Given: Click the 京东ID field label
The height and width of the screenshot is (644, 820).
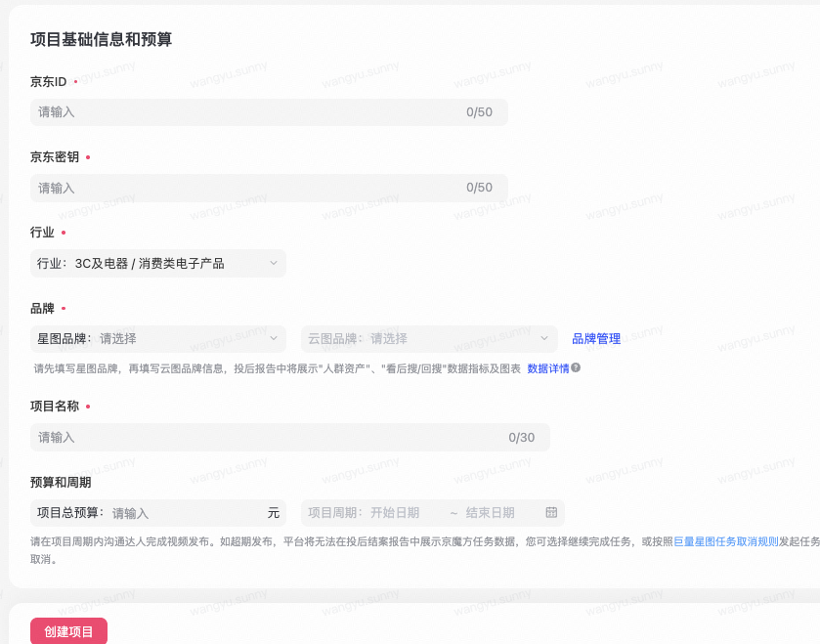Looking at the screenshot, I should pos(48,81).
